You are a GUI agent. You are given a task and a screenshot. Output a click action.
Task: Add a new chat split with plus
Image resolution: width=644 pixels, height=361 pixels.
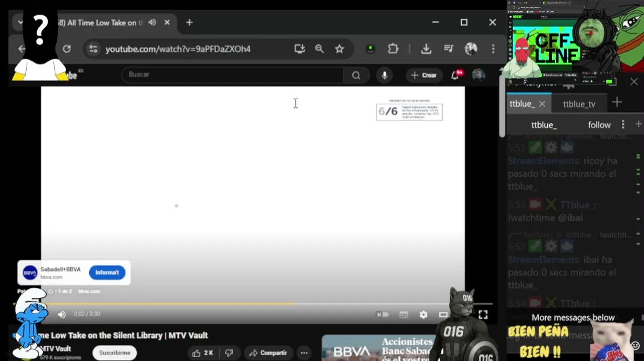(638, 124)
